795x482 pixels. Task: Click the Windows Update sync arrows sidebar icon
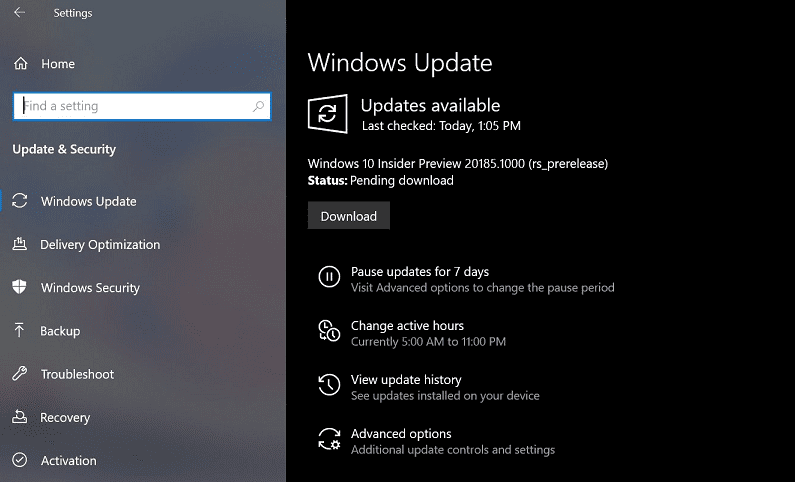point(20,201)
